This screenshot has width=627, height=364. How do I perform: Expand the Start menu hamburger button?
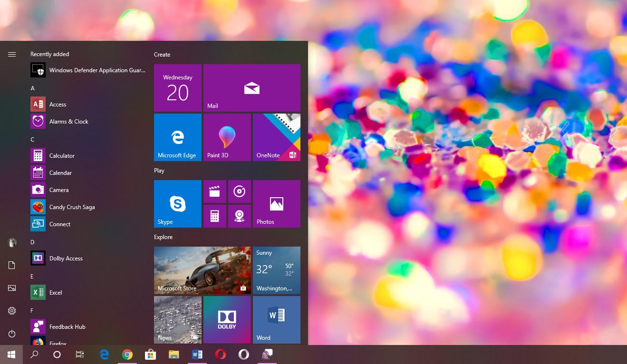coord(12,54)
